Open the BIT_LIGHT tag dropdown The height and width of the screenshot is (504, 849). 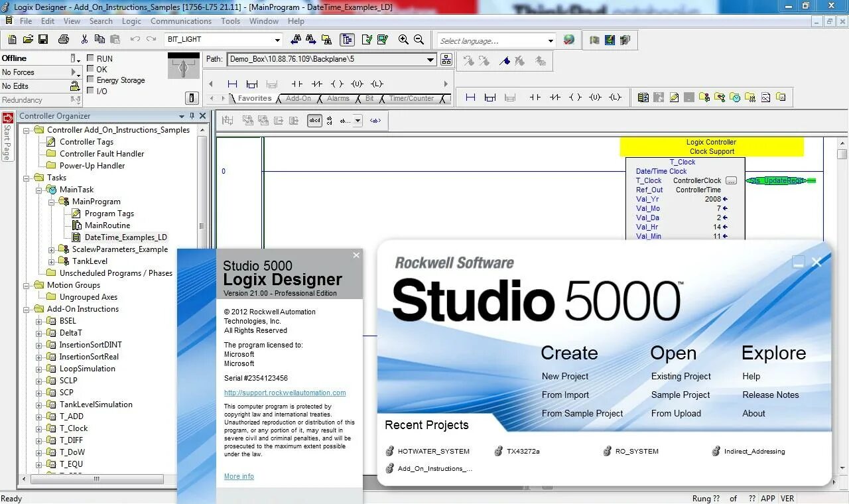[x=277, y=40]
